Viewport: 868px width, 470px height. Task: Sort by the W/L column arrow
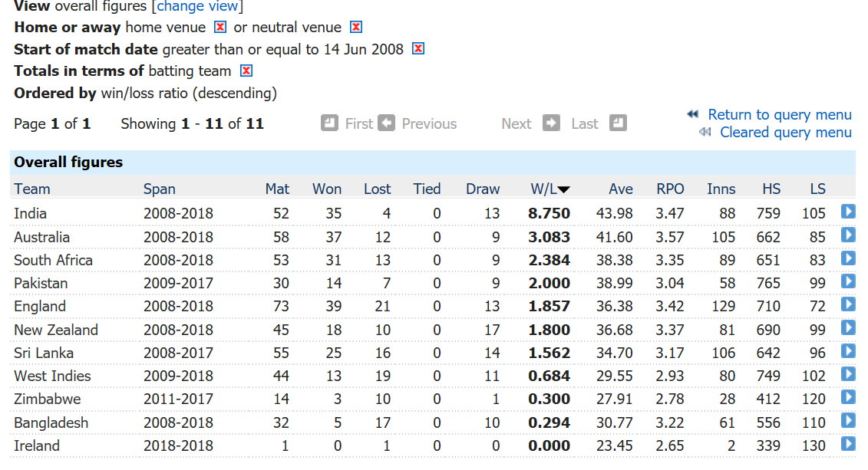563,189
